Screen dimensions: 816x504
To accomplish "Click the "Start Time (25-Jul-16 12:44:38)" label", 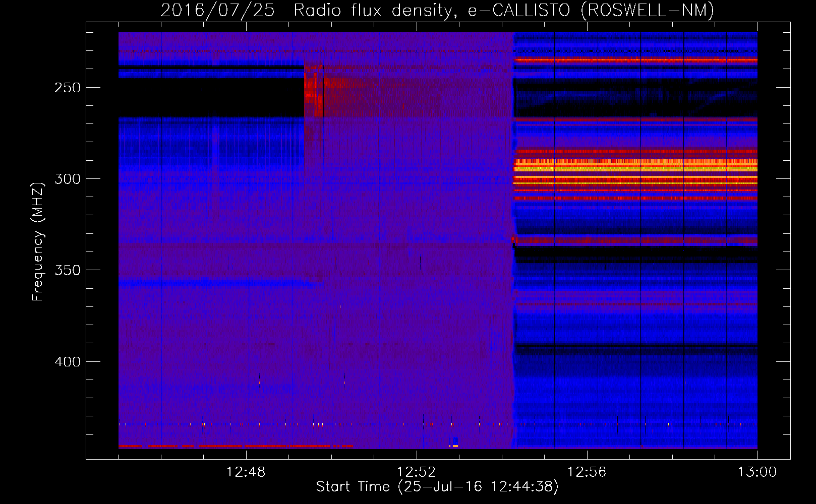I will [437, 487].
